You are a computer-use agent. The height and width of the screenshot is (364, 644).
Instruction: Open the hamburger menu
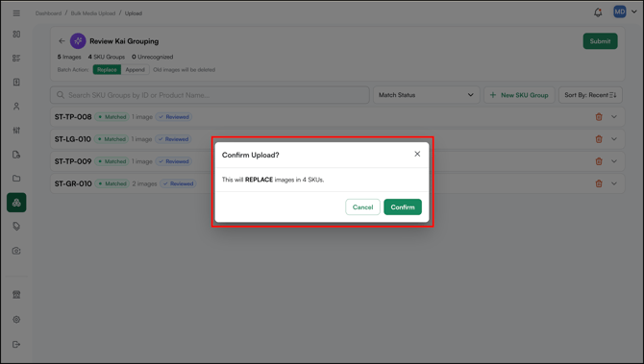point(16,13)
